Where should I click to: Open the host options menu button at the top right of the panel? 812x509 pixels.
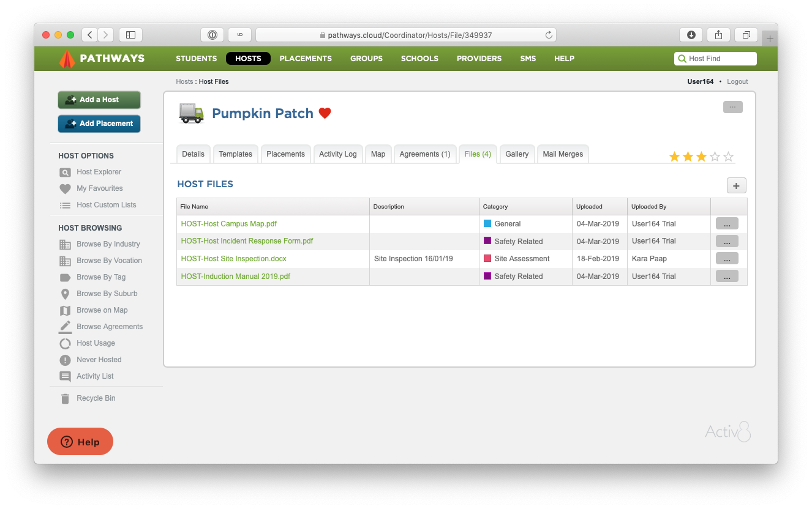(732, 107)
